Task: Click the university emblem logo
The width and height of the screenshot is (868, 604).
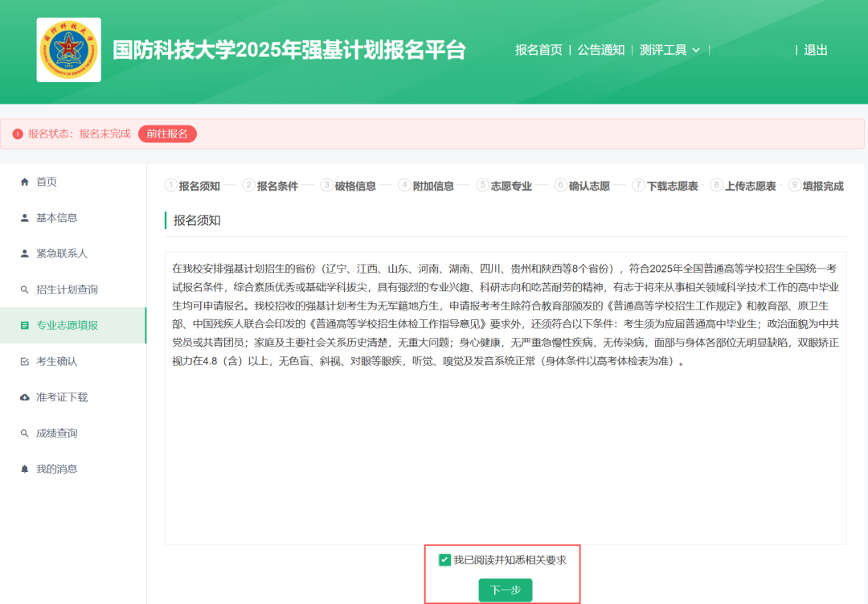Action: 68,50
